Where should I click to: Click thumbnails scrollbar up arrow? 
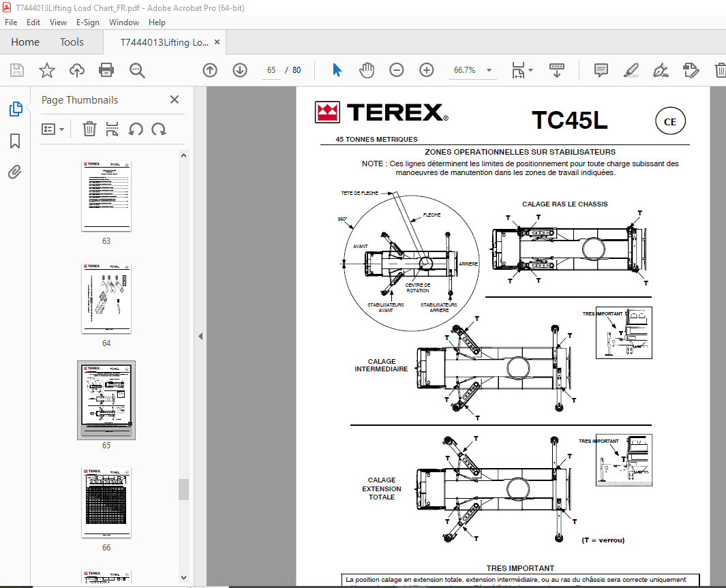[183, 155]
